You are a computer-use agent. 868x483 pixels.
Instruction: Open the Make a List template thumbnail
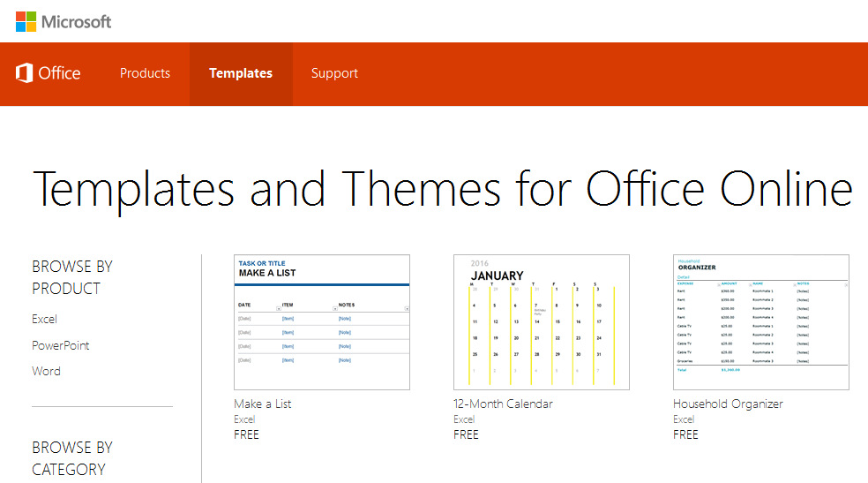pyautogui.click(x=322, y=322)
